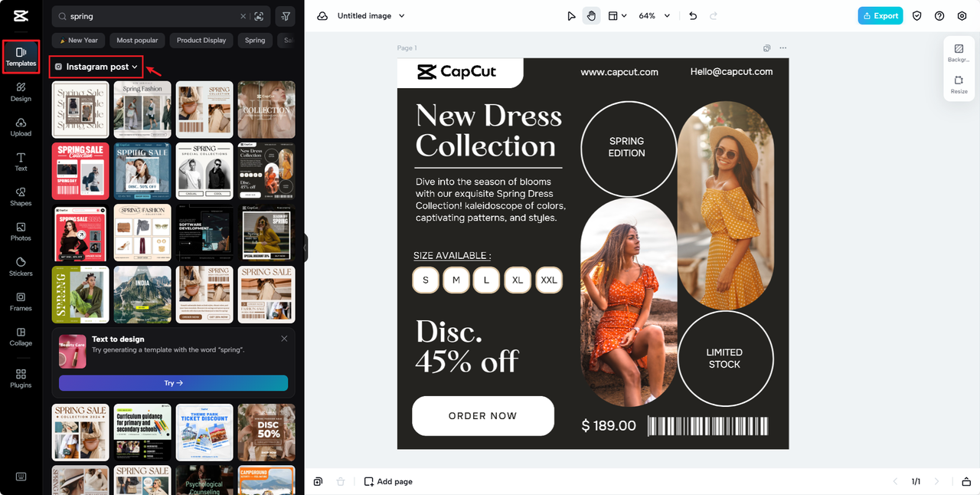Open the Shapes panel
The height and width of the screenshot is (495, 980).
click(x=21, y=197)
